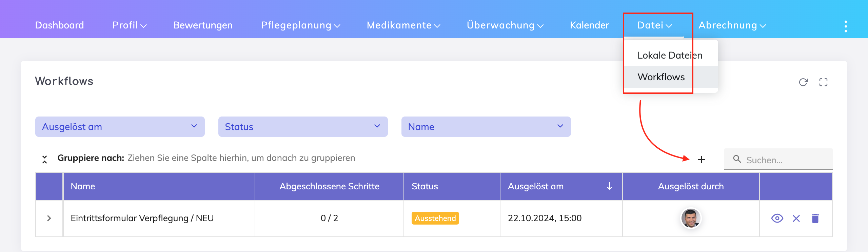Cancel the workflow using the X icon
The width and height of the screenshot is (868, 252).
796,218
